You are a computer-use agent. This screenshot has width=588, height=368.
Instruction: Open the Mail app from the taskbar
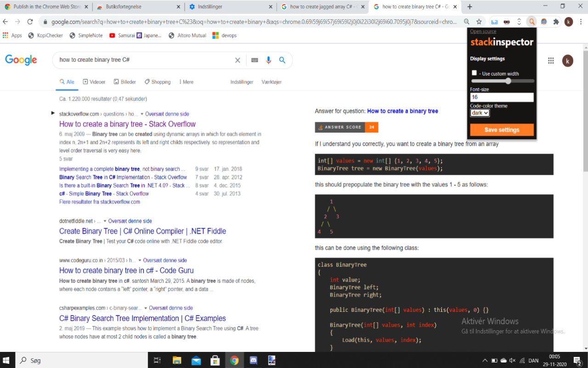click(196, 360)
